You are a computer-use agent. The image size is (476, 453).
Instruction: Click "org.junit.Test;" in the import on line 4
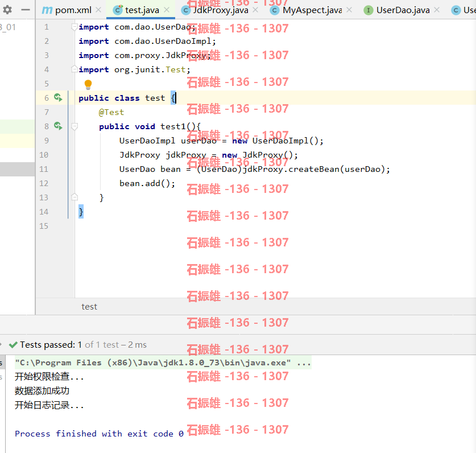coord(152,69)
